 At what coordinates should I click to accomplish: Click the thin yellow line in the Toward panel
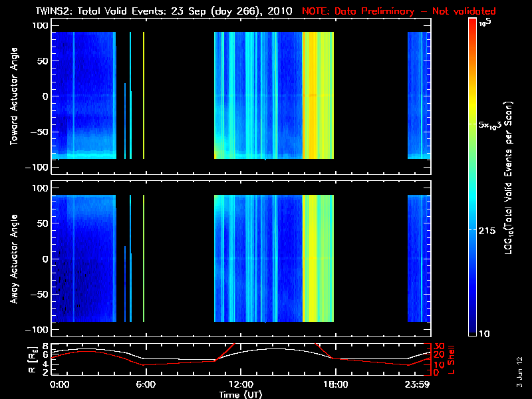pos(144,94)
